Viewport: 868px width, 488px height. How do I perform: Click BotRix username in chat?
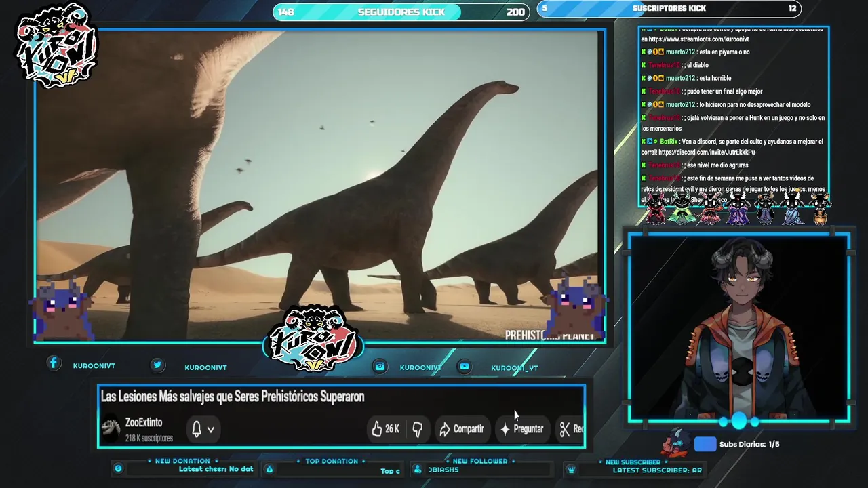pos(669,142)
